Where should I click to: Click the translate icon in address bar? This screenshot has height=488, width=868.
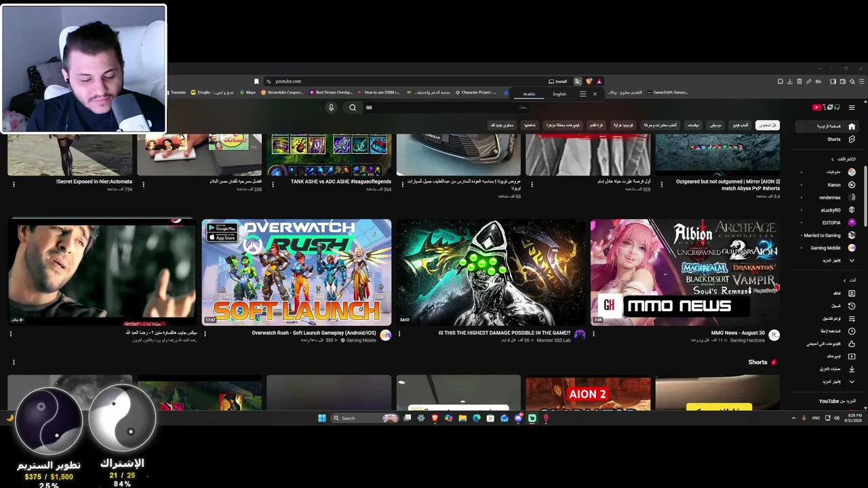point(577,81)
